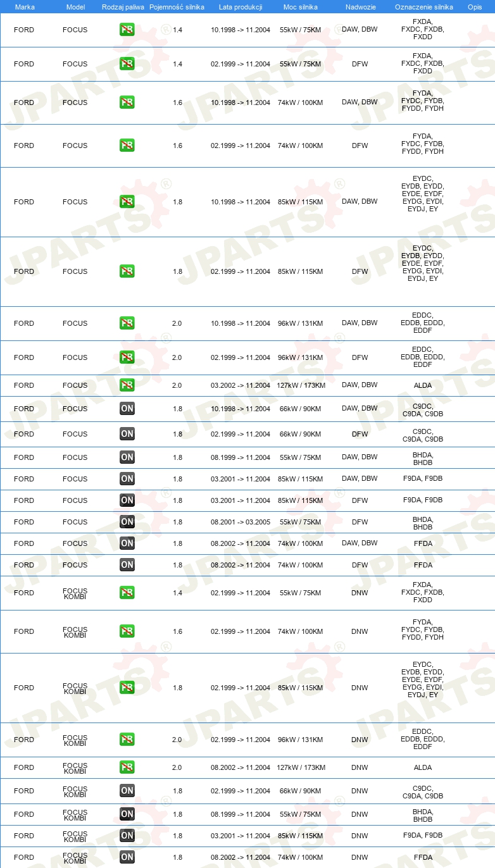495x868 pixels.
Task: Select petrol icon in Focus Kombi 2.0 131KM row
Action: tap(127, 740)
